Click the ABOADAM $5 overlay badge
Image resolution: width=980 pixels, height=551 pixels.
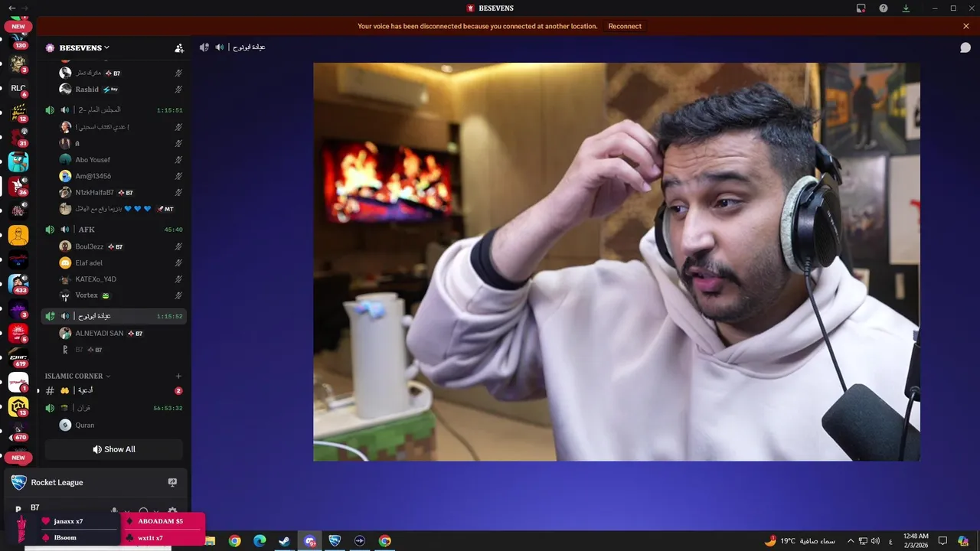[x=162, y=521]
